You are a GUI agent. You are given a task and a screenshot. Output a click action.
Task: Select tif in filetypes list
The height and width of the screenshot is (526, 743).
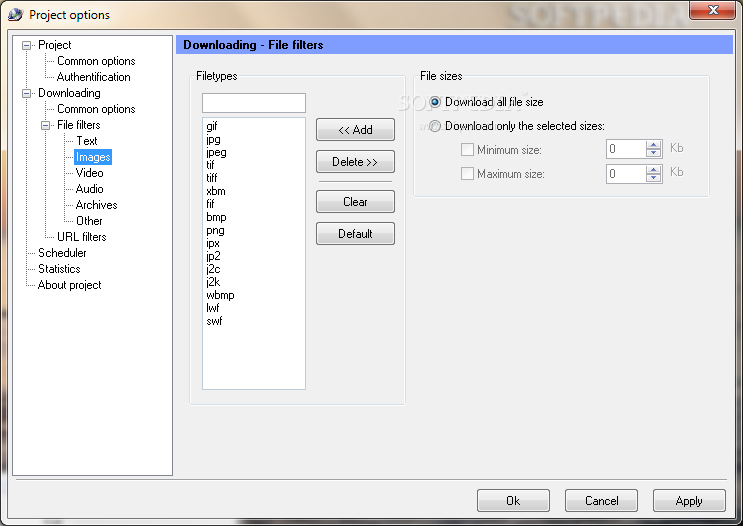(210, 165)
